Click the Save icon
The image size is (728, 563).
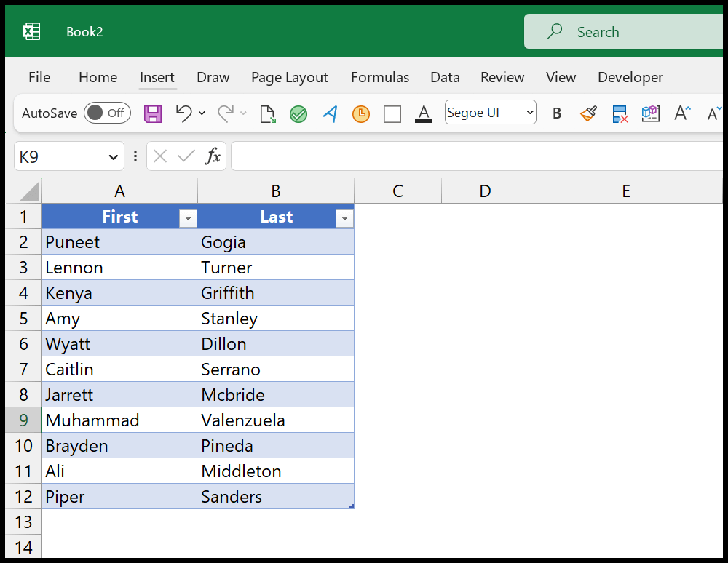click(153, 113)
